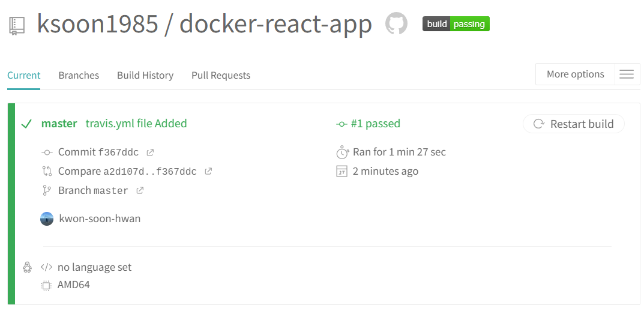Click the More options button
Viewport: 644px width, 317px height.
tap(575, 74)
